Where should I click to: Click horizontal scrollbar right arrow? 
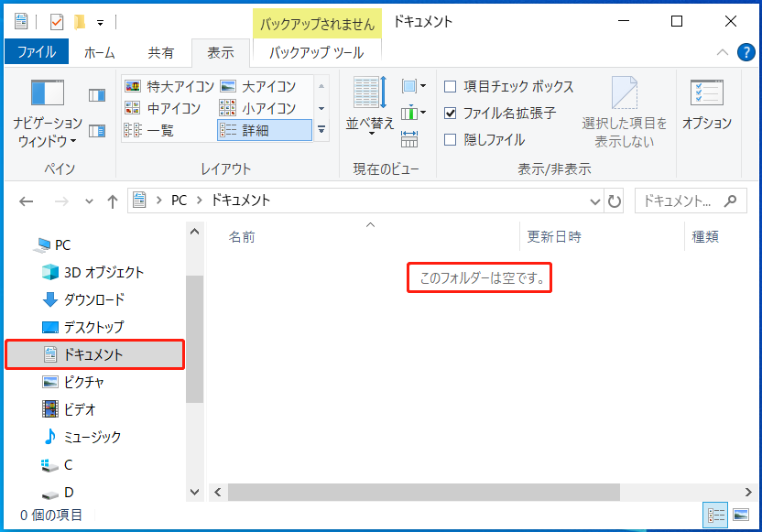tap(748, 492)
